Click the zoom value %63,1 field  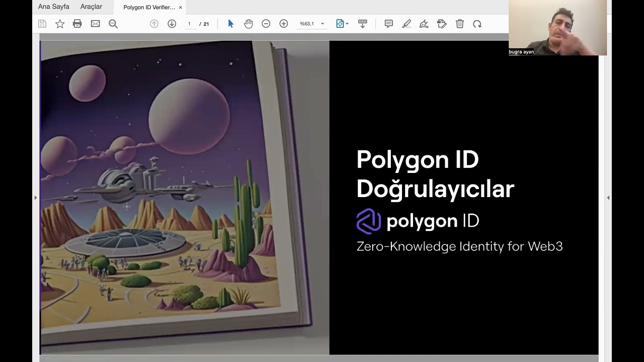307,24
